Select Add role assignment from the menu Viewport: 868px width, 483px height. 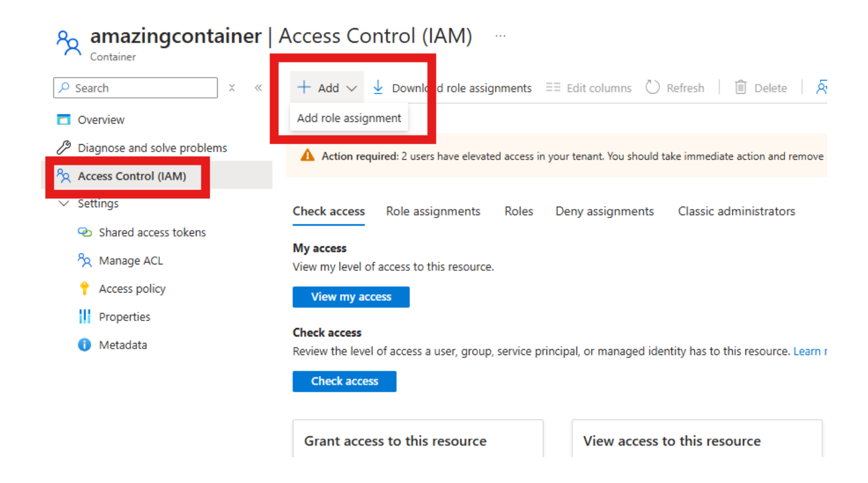coord(349,118)
